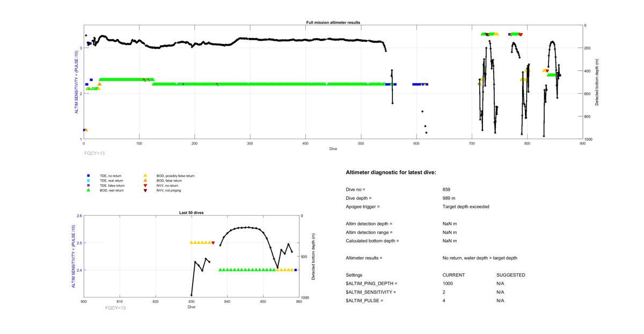Screen dimensions: 644x334
Task: Select the NaN m value for Calculated bottom depth
Action: click(x=450, y=241)
